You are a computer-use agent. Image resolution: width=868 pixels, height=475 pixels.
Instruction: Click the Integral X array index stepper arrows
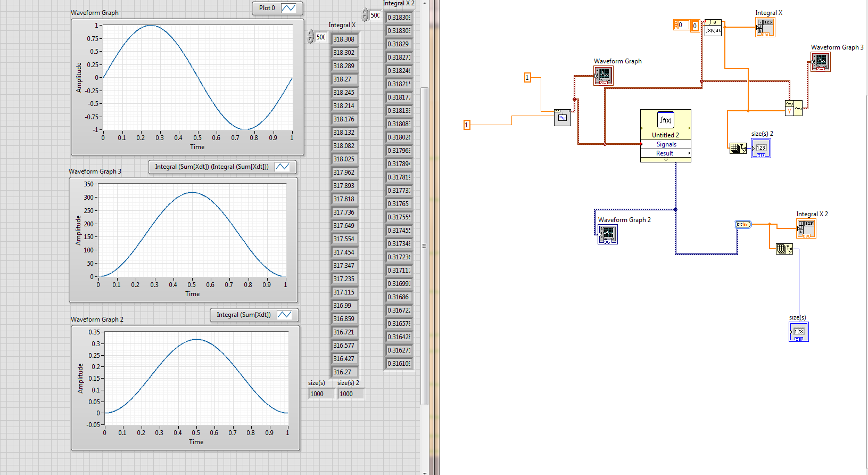(x=311, y=37)
